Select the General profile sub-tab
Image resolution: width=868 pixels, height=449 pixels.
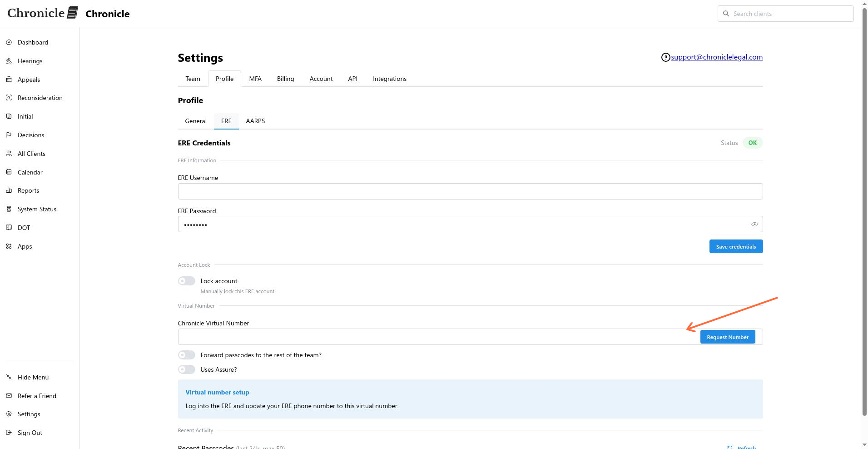pyautogui.click(x=196, y=121)
